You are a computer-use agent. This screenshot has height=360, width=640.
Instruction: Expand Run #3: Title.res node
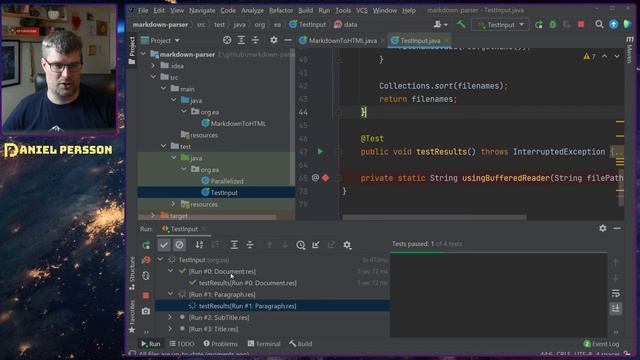coord(170,329)
